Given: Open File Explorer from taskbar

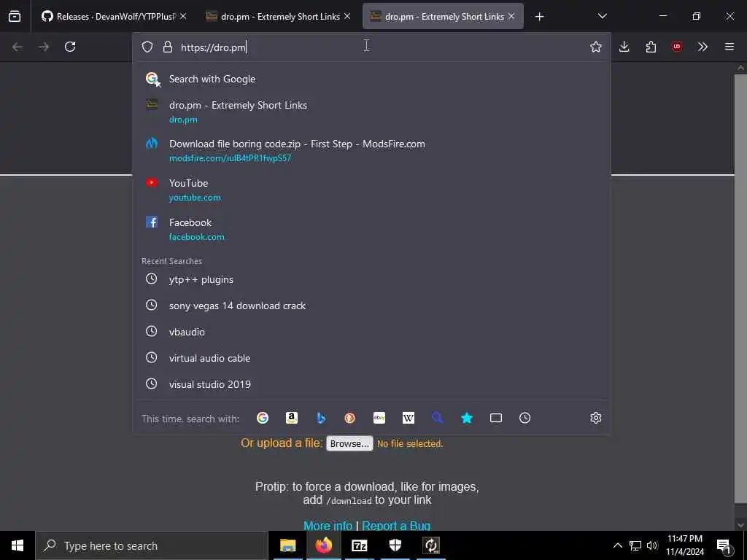Looking at the screenshot, I should [287, 545].
